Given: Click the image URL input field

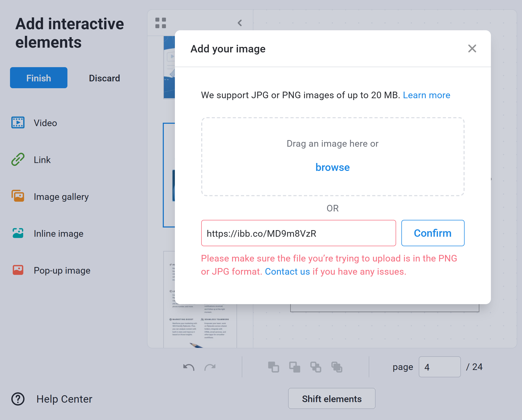Looking at the screenshot, I should 298,233.
